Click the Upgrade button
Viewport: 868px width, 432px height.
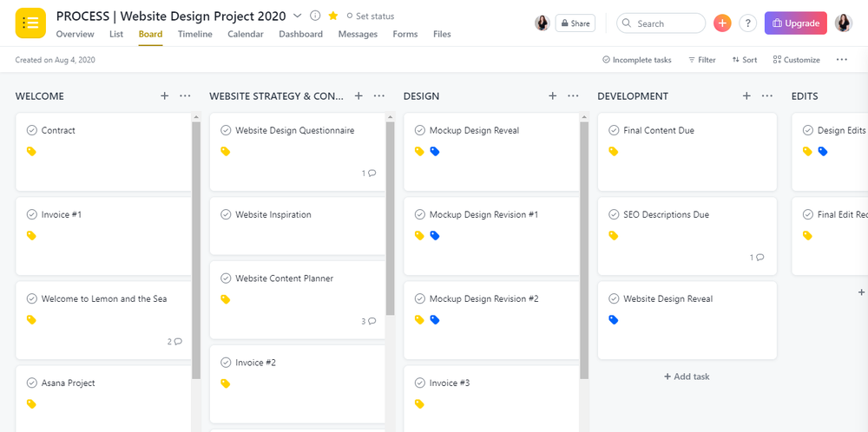coord(795,23)
